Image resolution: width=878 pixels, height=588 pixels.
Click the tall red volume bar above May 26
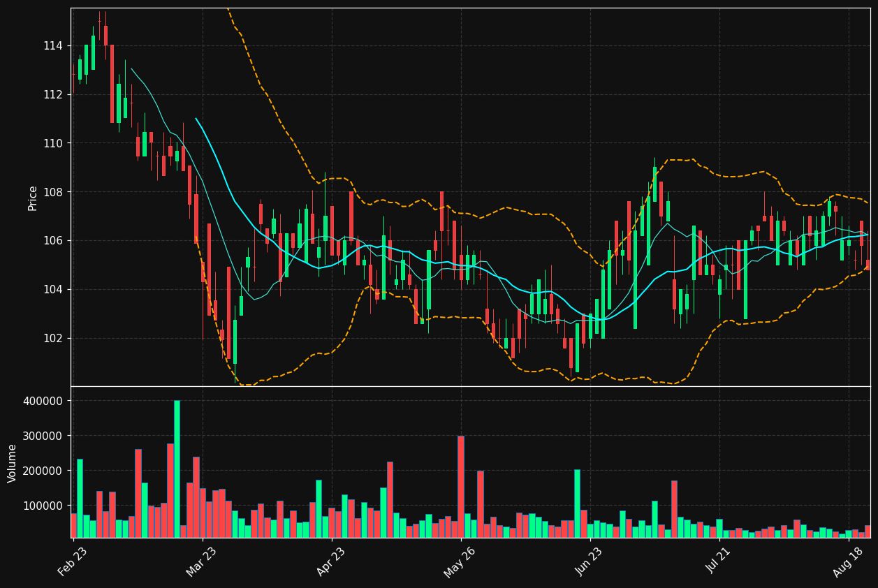coord(461,487)
